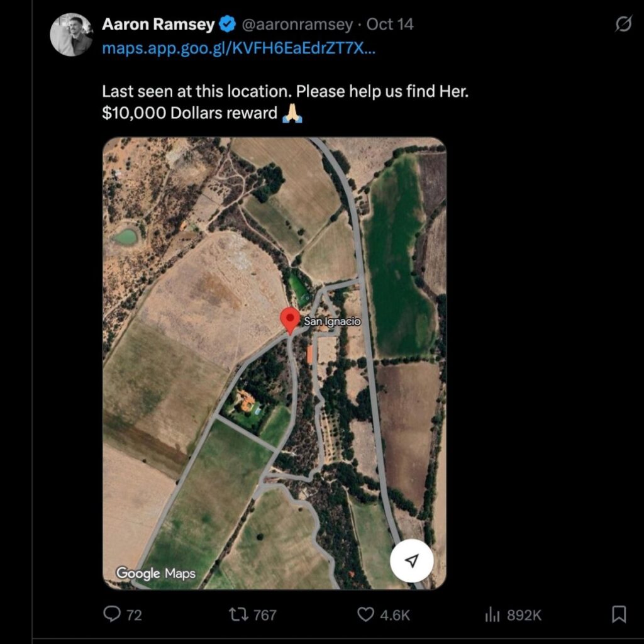This screenshot has height=644, width=644.
Task: Click the reply speech bubble icon
Action: click(113, 614)
